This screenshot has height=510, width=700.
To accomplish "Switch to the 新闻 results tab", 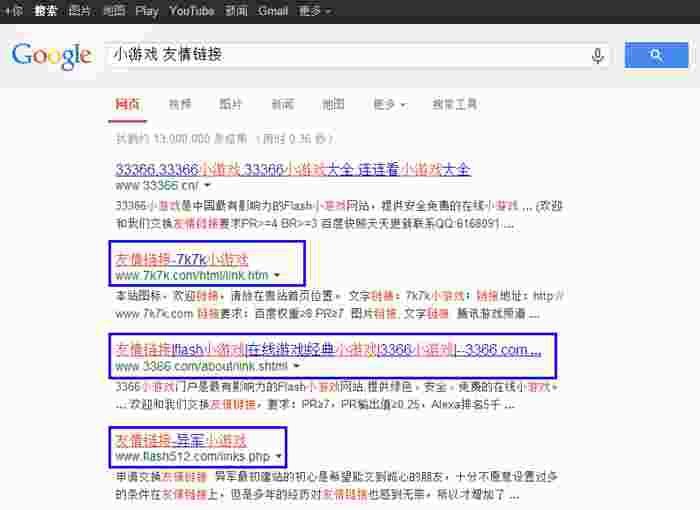I will click(x=283, y=105).
